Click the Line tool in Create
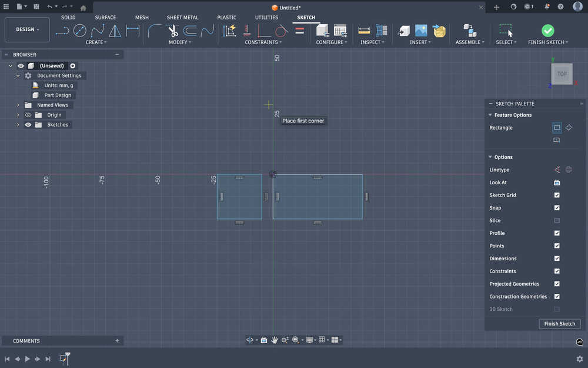 [62, 31]
